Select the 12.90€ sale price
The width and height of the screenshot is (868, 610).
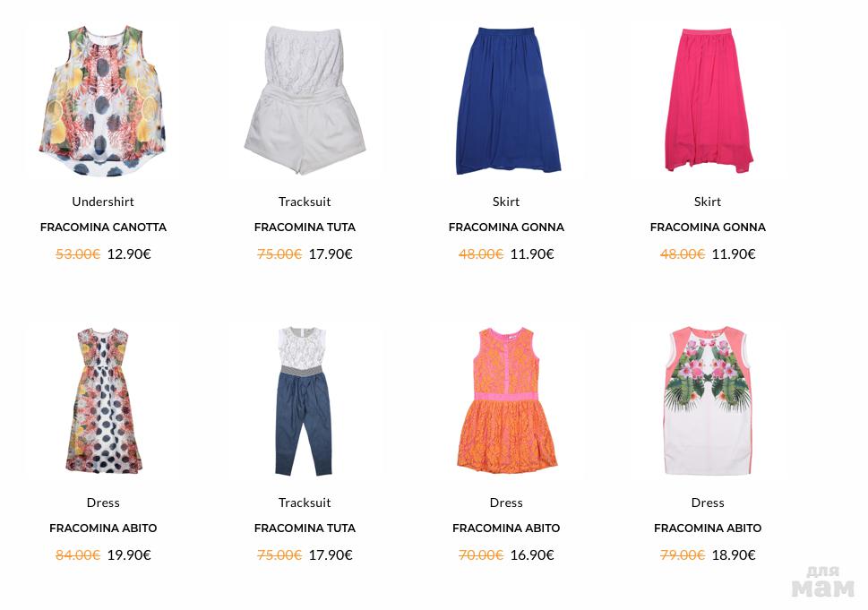pos(129,254)
